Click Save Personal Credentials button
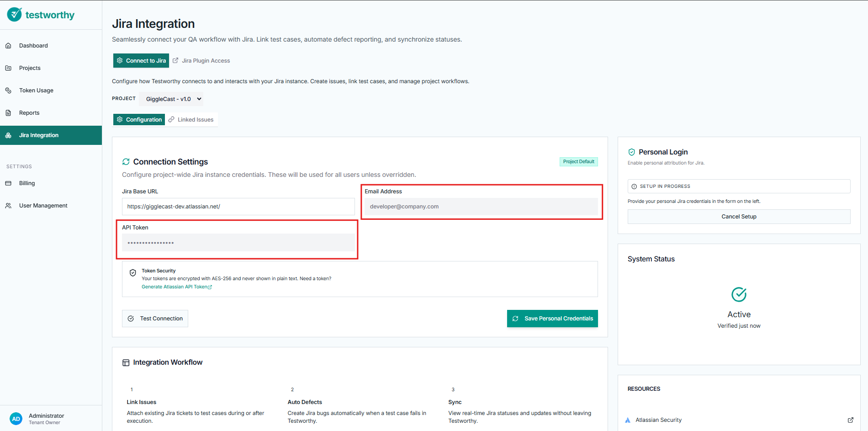Viewport: 868px width, 431px height. [552, 319]
